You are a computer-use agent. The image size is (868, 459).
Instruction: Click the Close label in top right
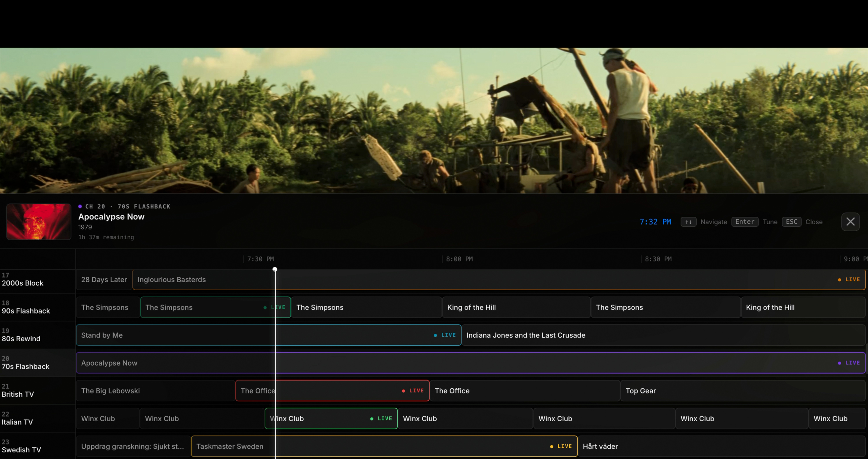(x=814, y=222)
